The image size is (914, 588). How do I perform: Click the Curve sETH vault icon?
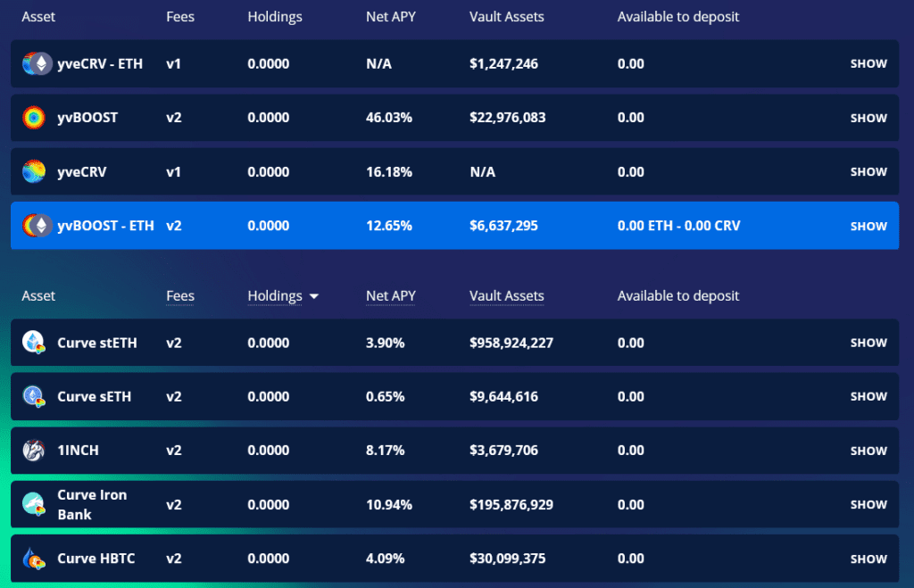(x=34, y=397)
